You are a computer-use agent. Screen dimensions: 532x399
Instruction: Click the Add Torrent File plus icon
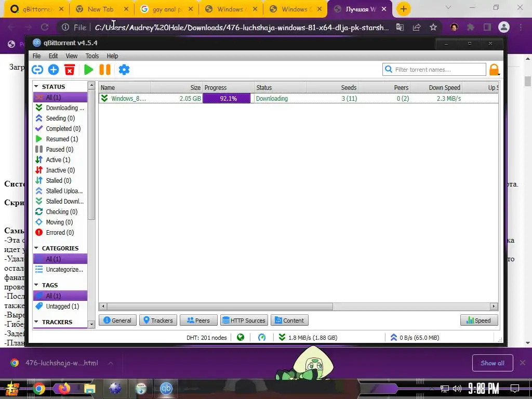click(54, 70)
